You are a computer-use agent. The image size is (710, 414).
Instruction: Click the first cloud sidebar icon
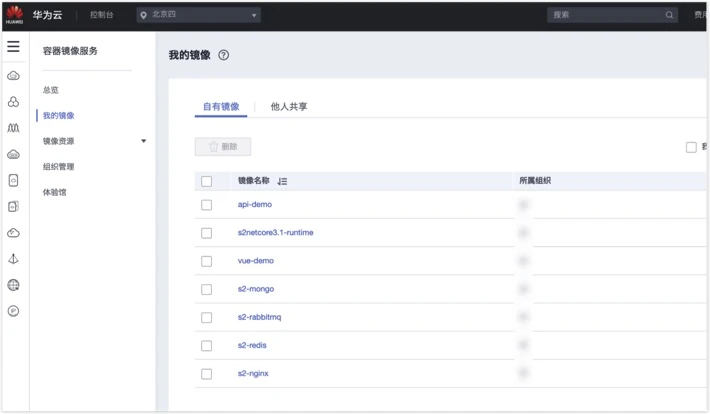[x=14, y=76]
